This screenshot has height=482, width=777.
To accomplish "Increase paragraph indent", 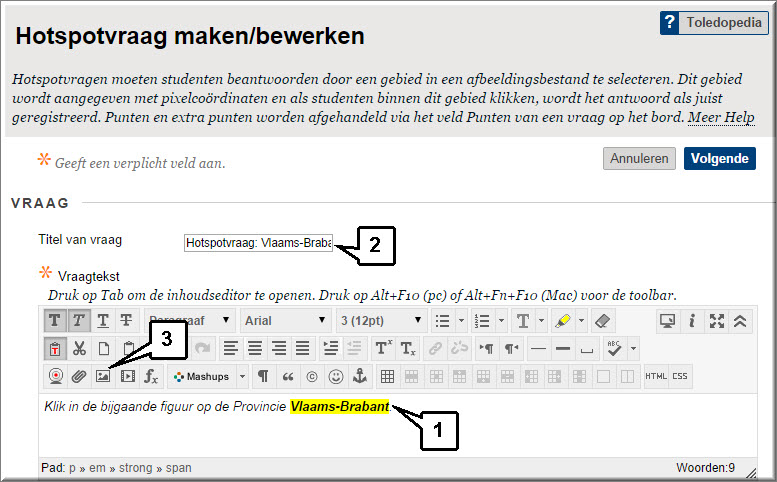I will coord(330,349).
